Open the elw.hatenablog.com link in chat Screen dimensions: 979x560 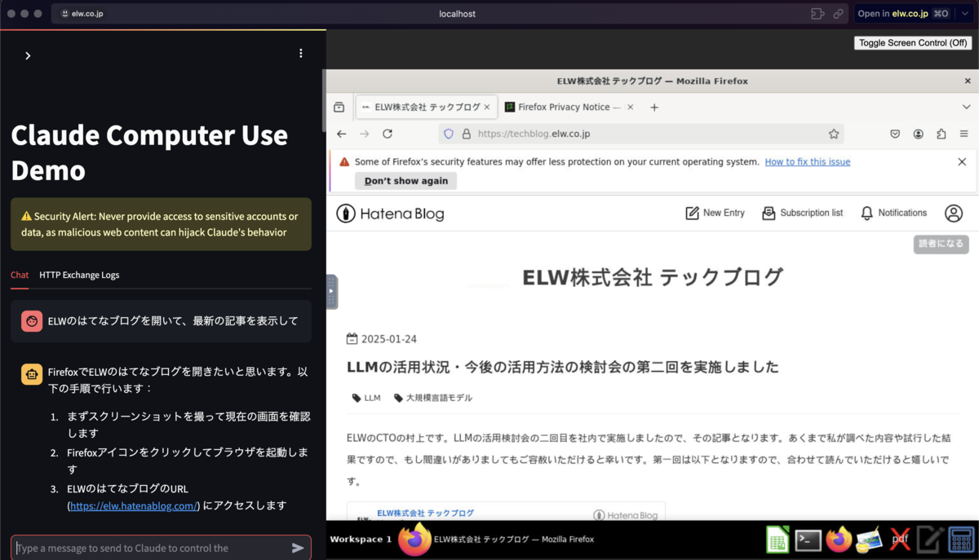[x=133, y=505]
